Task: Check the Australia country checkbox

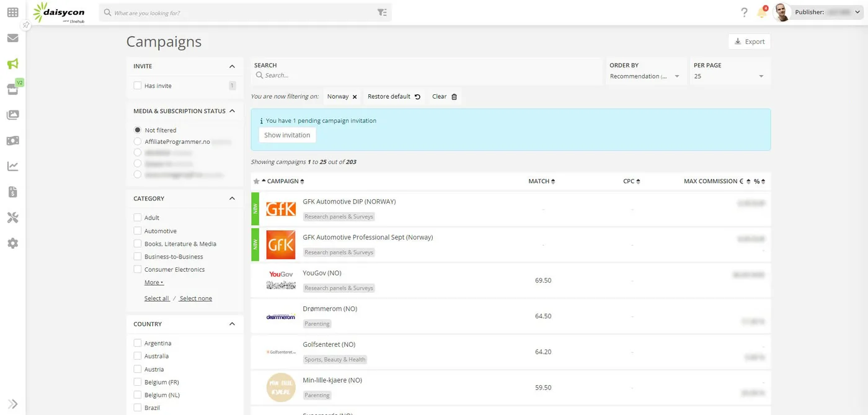Action: 138,356
